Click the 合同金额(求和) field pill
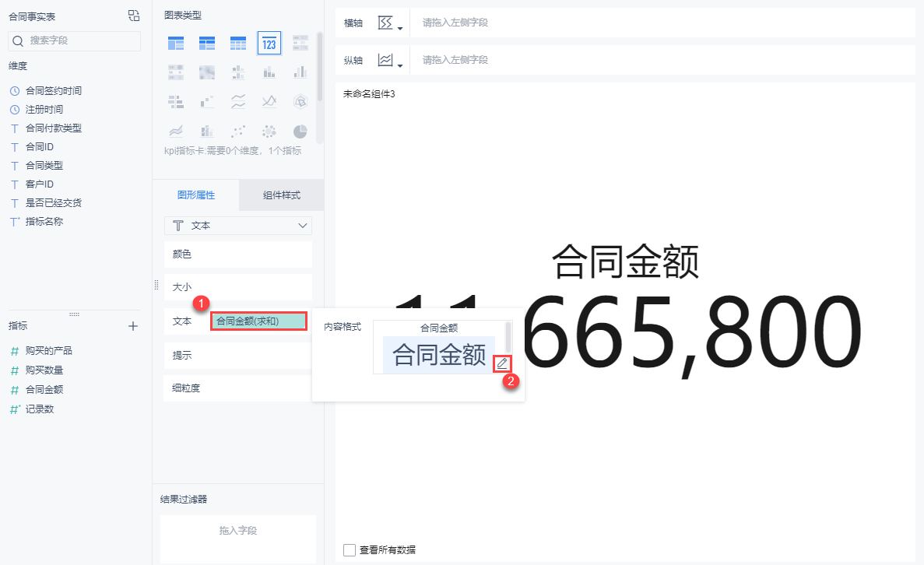924x565 pixels. tap(258, 321)
